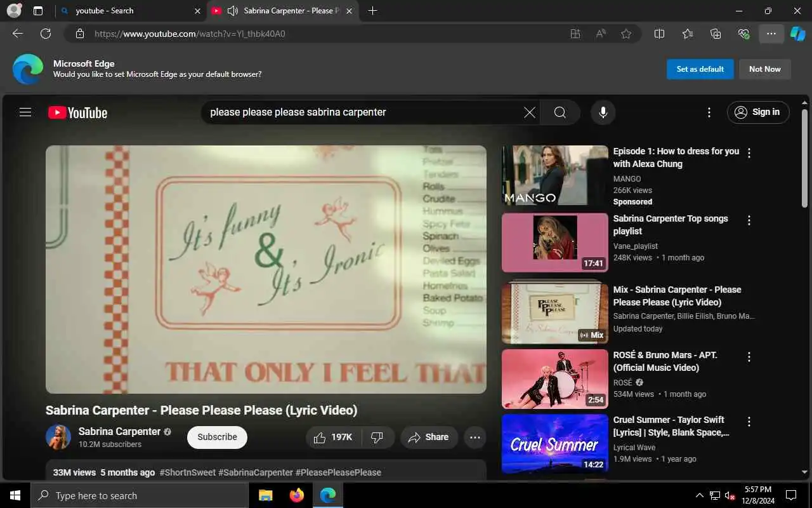Click the #SabrinaCarpenter hashtag
The width and height of the screenshot is (812, 508).
[256, 472]
